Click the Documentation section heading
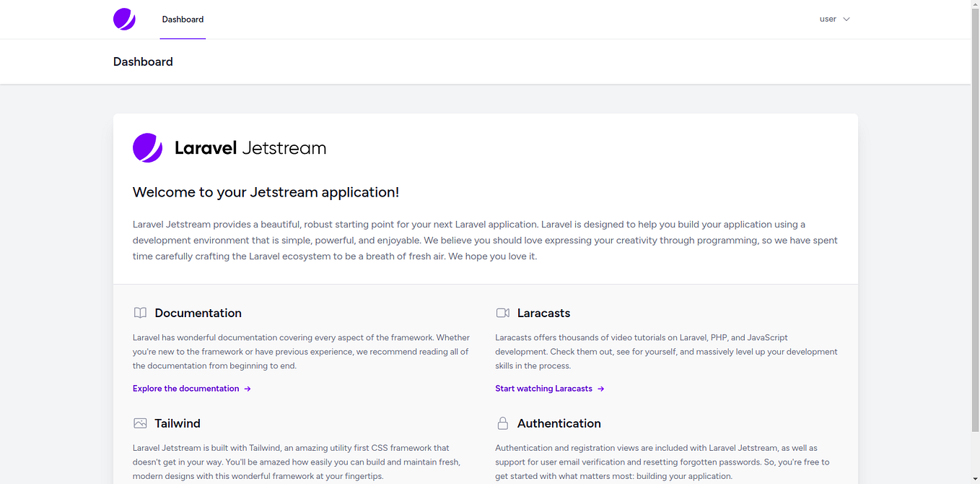 pyautogui.click(x=198, y=313)
